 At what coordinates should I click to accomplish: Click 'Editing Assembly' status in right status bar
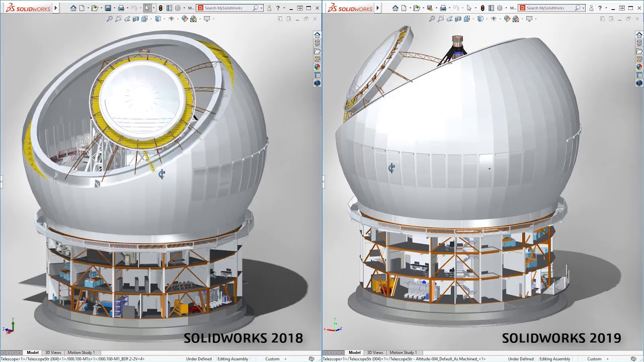(555, 359)
